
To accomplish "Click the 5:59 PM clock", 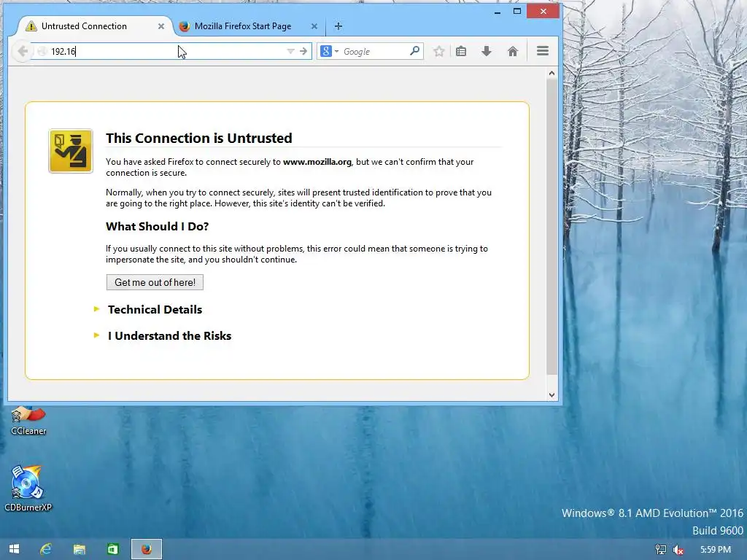I will (x=715, y=550).
